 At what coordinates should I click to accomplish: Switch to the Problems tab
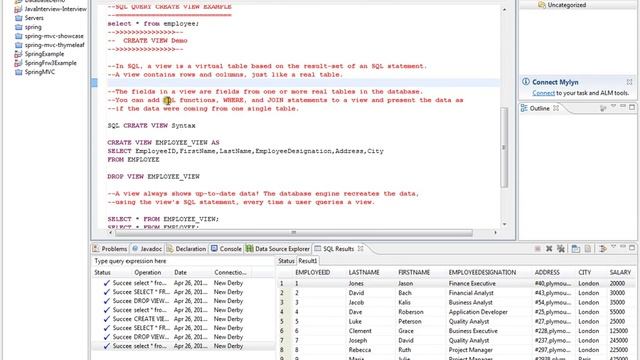pyautogui.click(x=110, y=249)
